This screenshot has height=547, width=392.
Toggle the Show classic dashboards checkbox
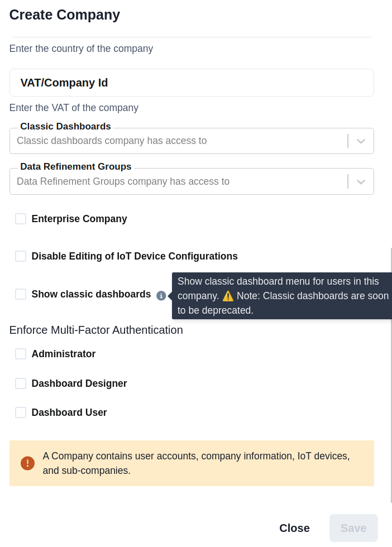pyautogui.click(x=21, y=294)
